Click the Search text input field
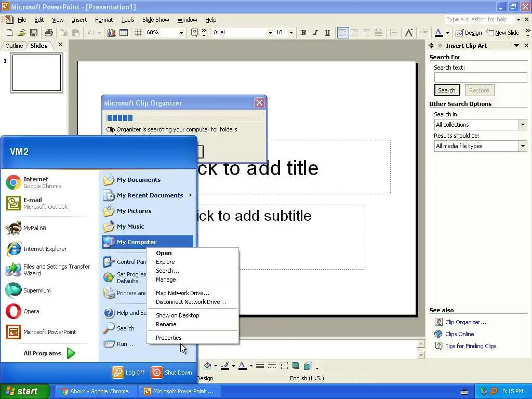This screenshot has width=532, height=399. [x=481, y=77]
